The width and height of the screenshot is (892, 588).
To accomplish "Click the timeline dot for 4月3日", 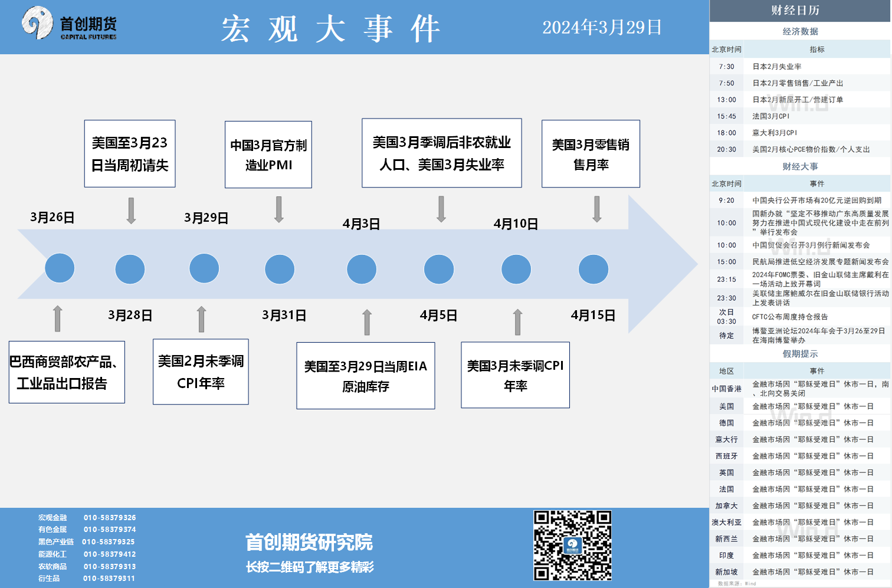I will [x=362, y=270].
